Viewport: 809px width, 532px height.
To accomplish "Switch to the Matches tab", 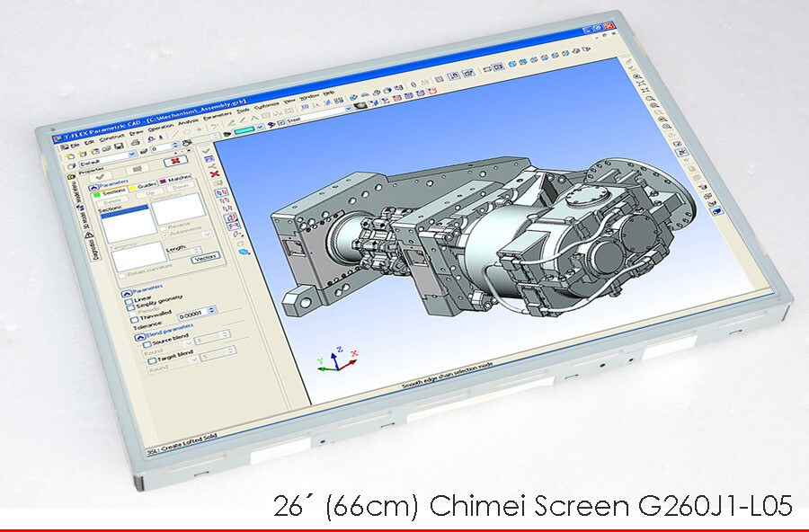I will [175, 179].
